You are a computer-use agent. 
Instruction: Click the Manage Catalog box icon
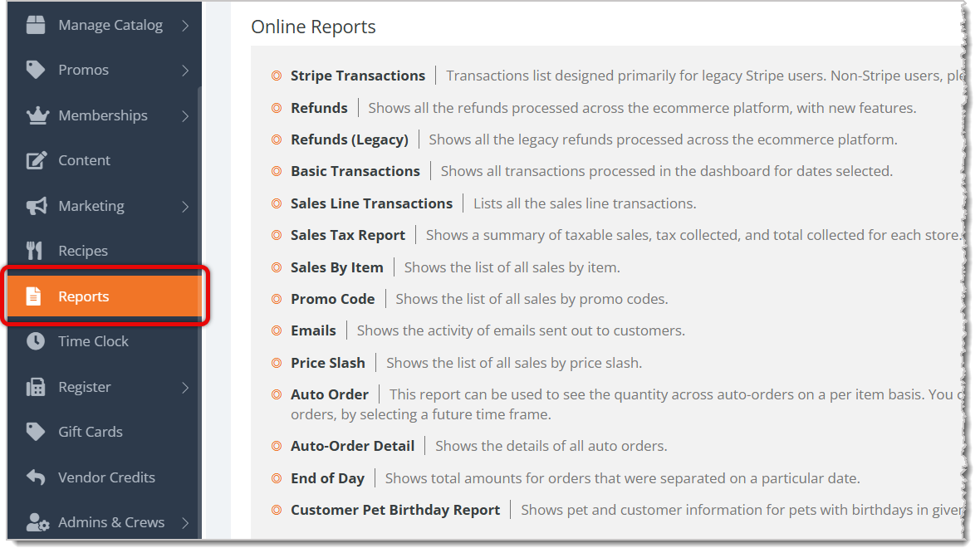(36, 25)
